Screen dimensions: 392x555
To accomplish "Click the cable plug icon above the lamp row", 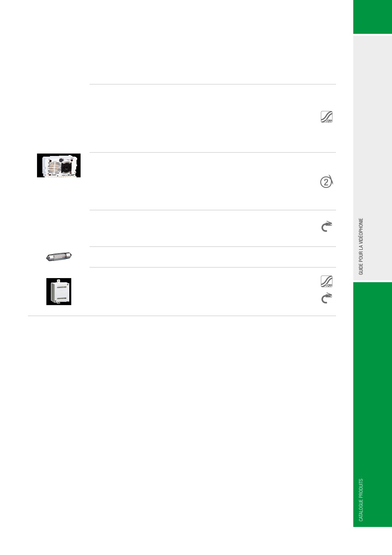I will (327, 227).
